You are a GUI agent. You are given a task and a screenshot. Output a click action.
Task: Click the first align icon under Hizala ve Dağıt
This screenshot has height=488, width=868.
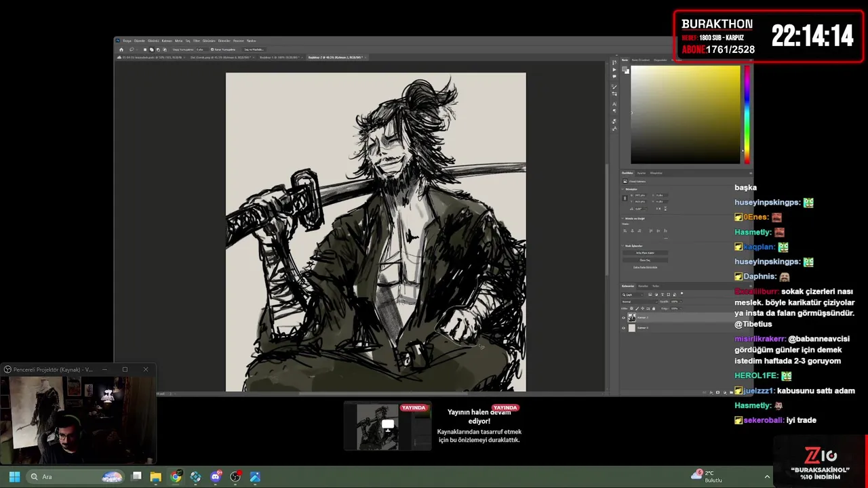(625, 230)
